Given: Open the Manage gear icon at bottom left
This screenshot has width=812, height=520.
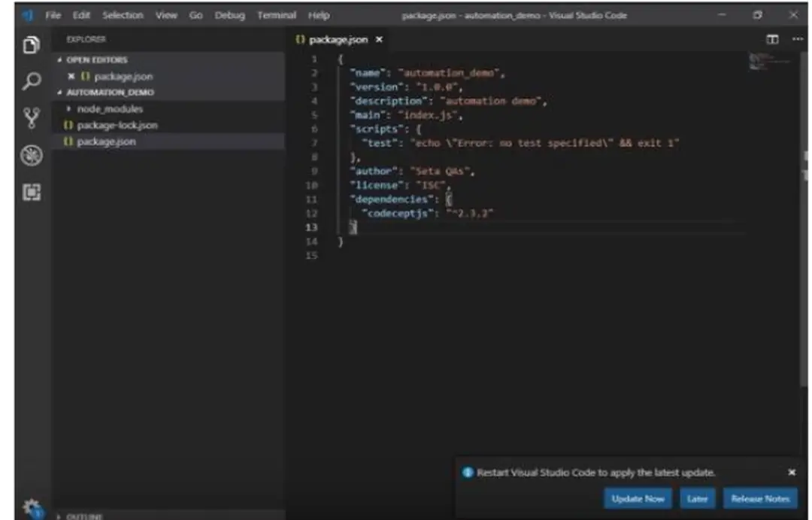Looking at the screenshot, I should tap(31, 506).
